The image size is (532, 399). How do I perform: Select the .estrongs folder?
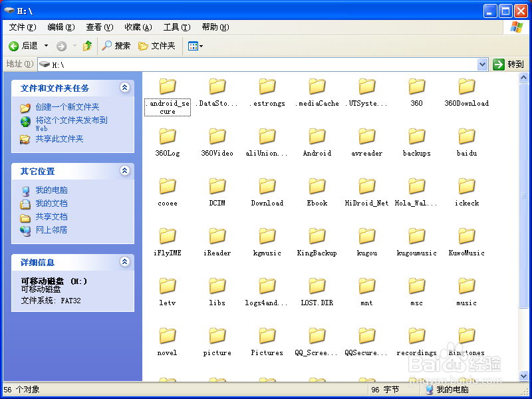[267, 92]
